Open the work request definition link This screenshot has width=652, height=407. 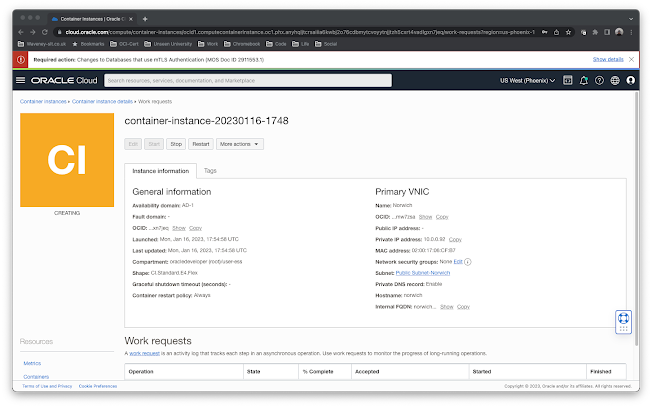pyautogui.click(x=144, y=353)
